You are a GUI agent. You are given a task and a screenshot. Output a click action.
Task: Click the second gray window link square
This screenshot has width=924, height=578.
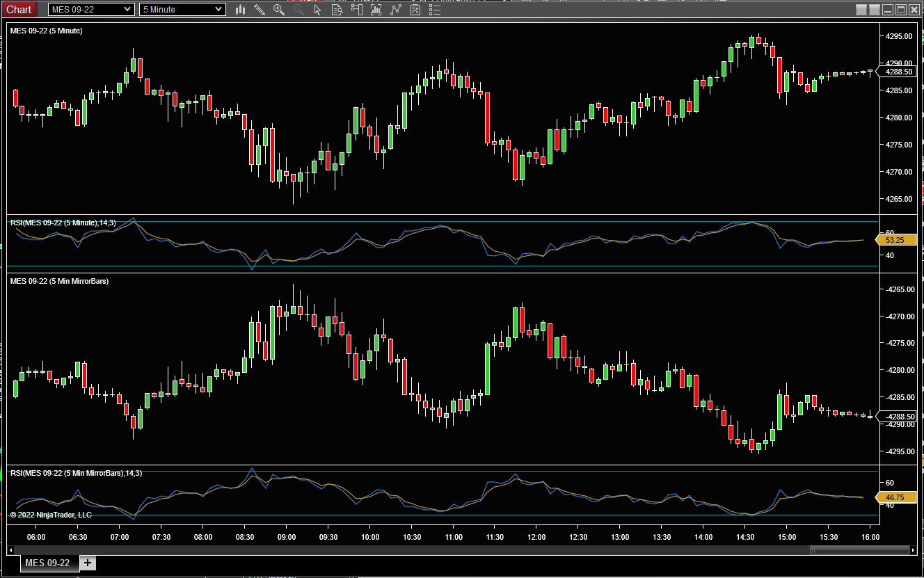click(874, 10)
